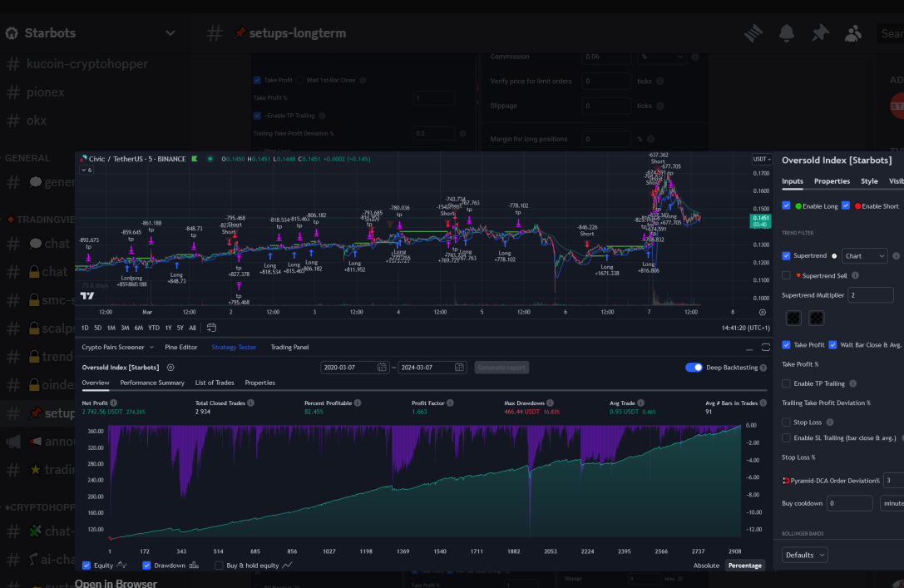Click the notification bell icon

coord(787,33)
